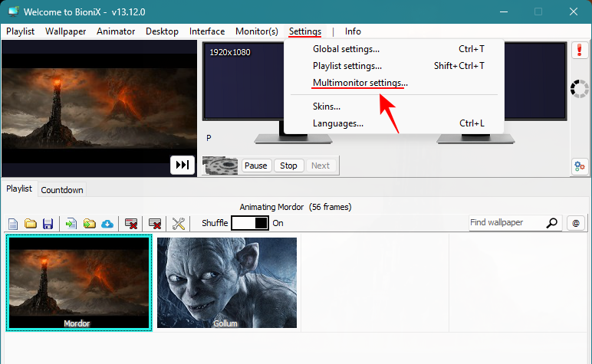Screen dimensions: 592x364
Task: Select the Gollum wallpaper thumbnail
Action: pyautogui.click(x=227, y=284)
